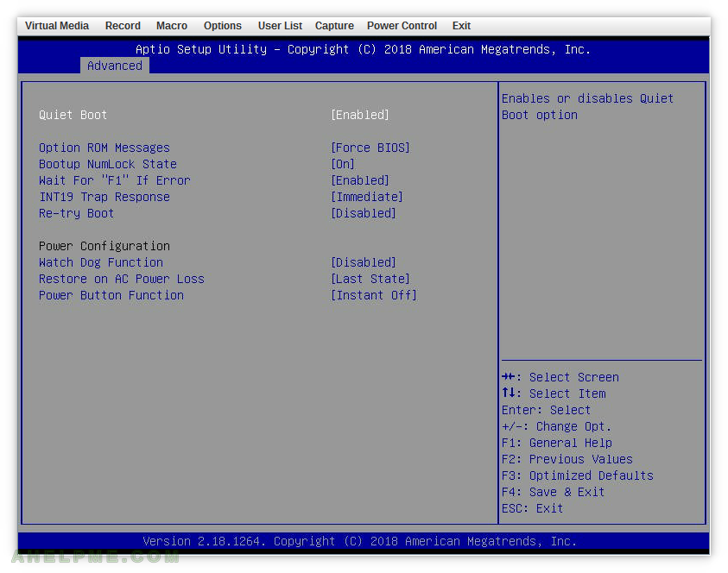This screenshot has height=573, width=728.
Task: Select Restore on AC Power Loss
Action: pyautogui.click(x=121, y=279)
